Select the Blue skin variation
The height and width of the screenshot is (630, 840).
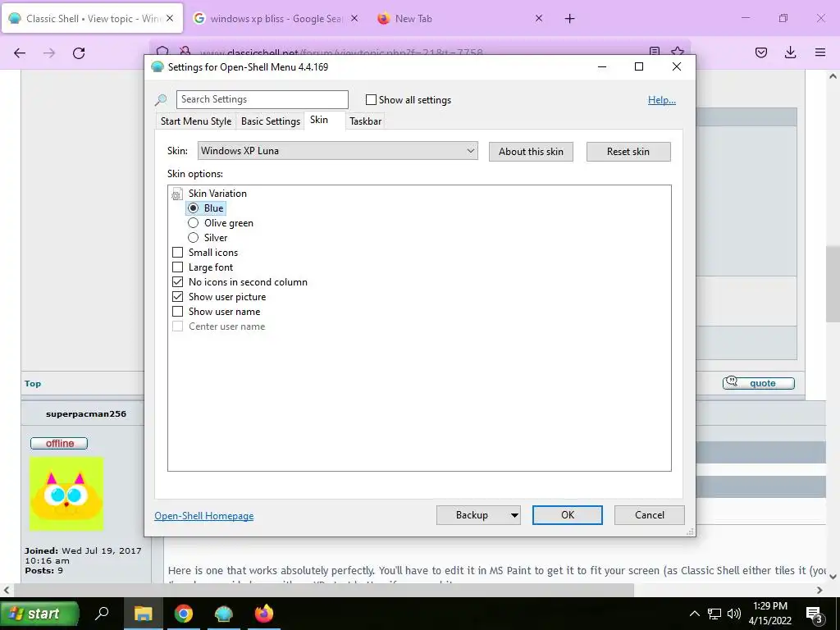click(x=194, y=208)
